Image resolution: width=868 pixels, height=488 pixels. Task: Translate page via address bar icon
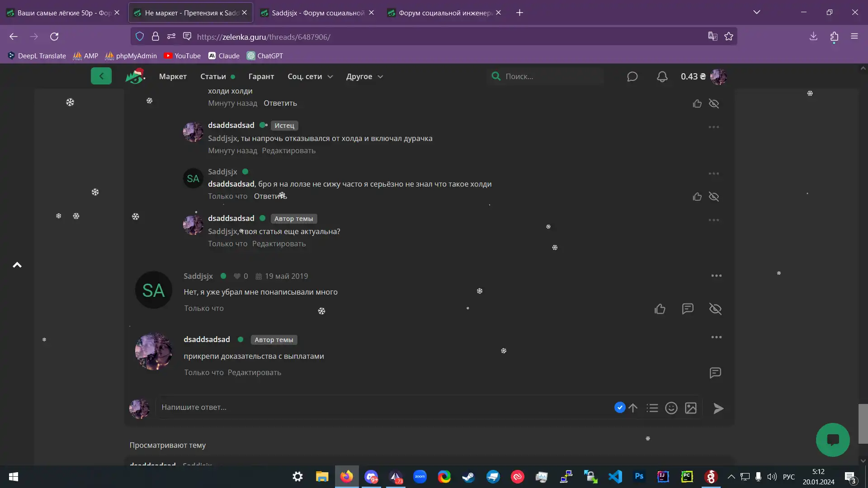pos(712,37)
